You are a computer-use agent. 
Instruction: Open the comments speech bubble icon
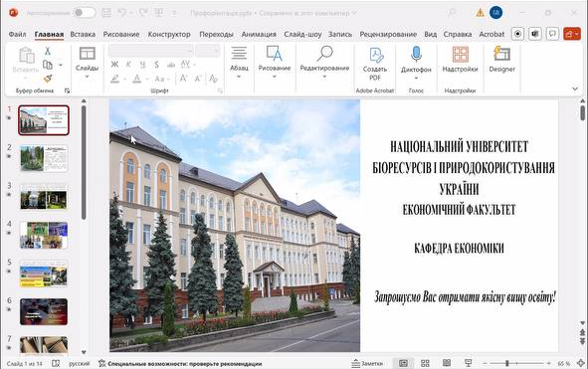point(552,34)
